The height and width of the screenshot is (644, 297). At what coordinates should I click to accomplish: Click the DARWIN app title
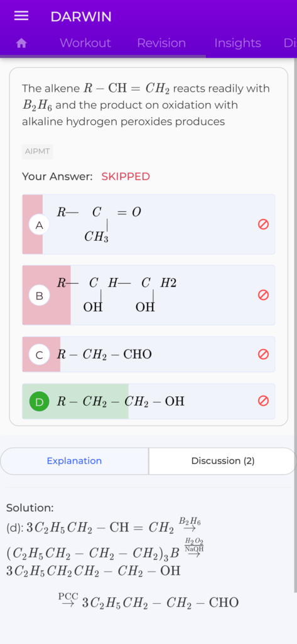click(81, 17)
